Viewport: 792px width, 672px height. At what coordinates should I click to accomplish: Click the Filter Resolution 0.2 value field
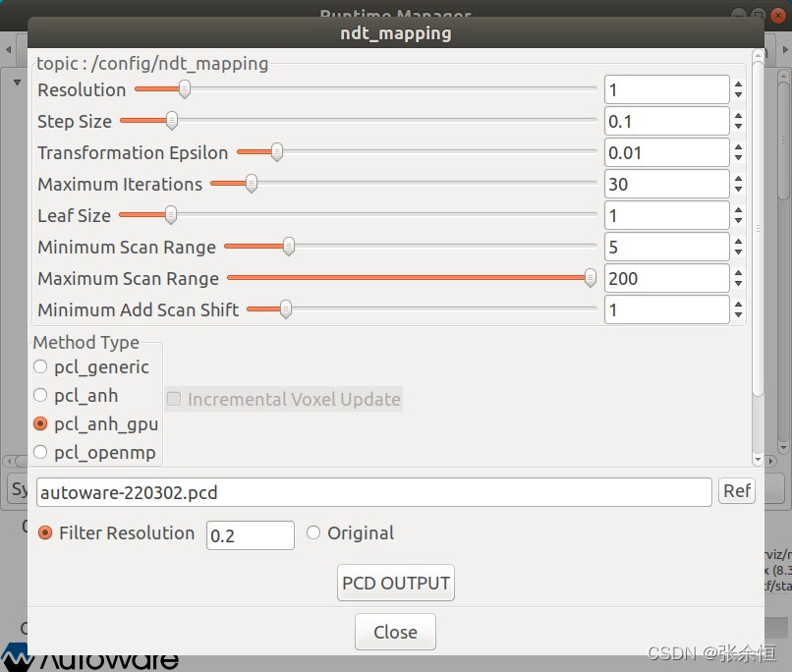point(250,535)
